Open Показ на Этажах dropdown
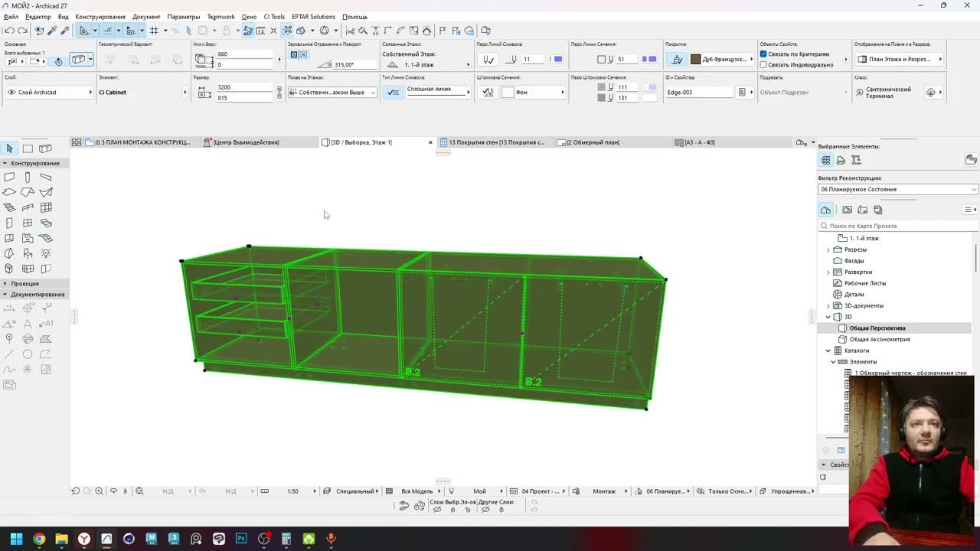Screen dimensions: 980x551 tap(332, 92)
